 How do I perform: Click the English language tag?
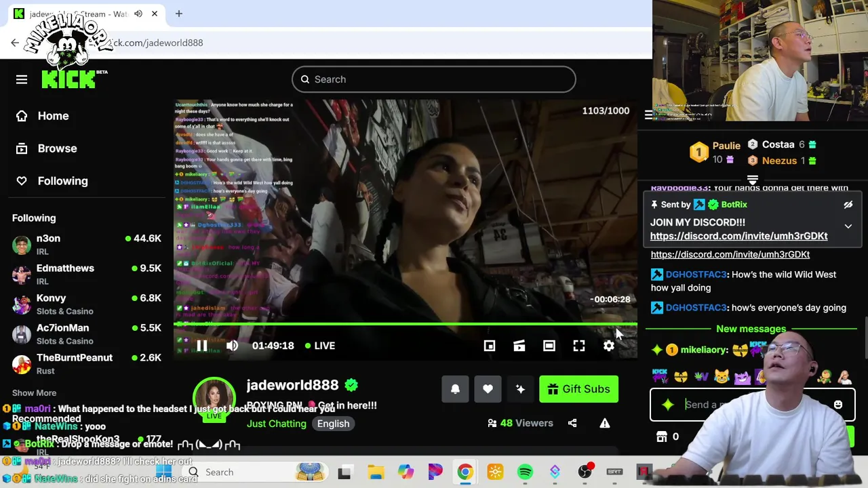pyautogui.click(x=334, y=424)
